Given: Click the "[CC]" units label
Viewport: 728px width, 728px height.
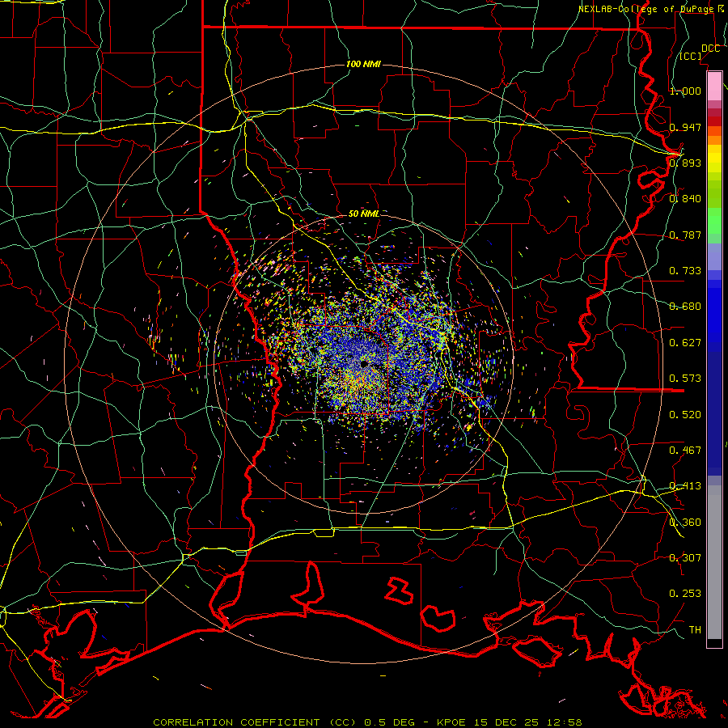Looking at the screenshot, I should point(691,57).
